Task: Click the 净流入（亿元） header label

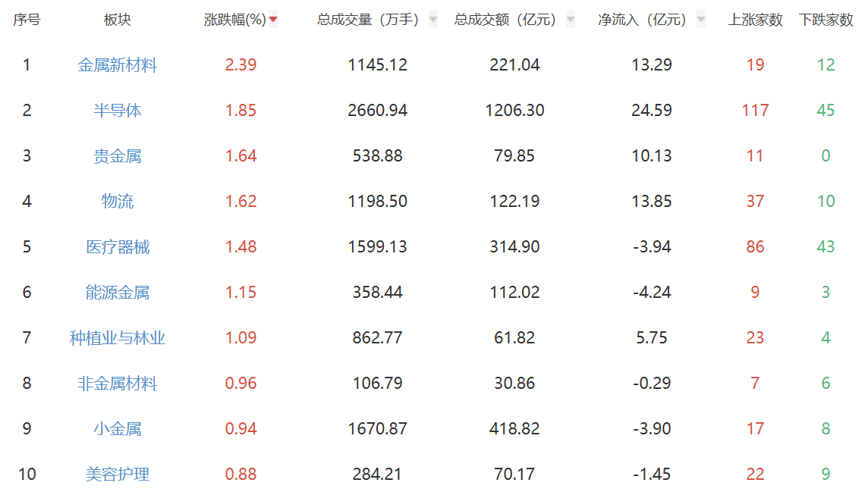Action: (x=642, y=20)
